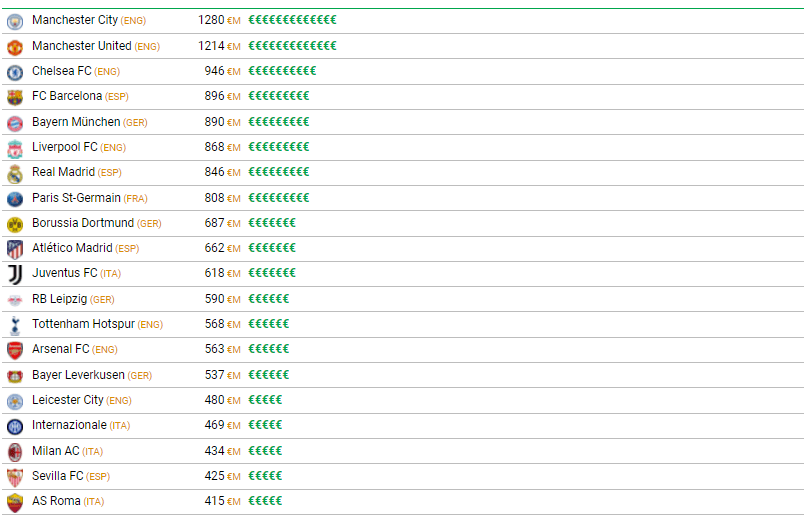Click the RB Leipzig club crest
804x516 pixels.
tap(15, 301)
